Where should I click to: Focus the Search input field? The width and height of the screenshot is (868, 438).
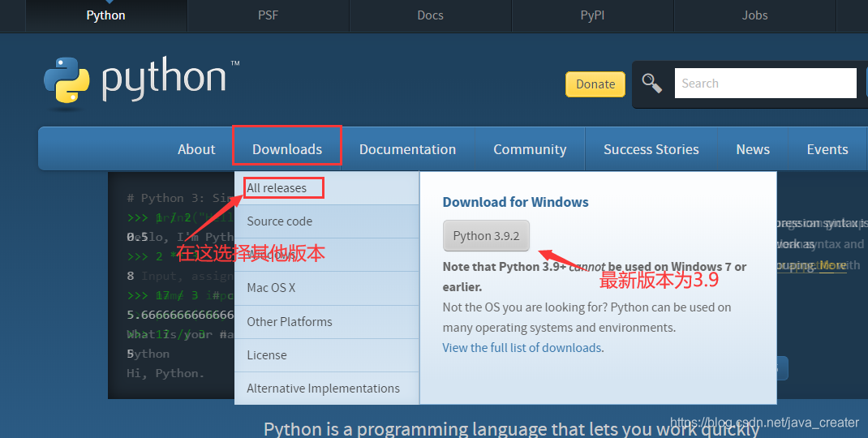point(766,83)
